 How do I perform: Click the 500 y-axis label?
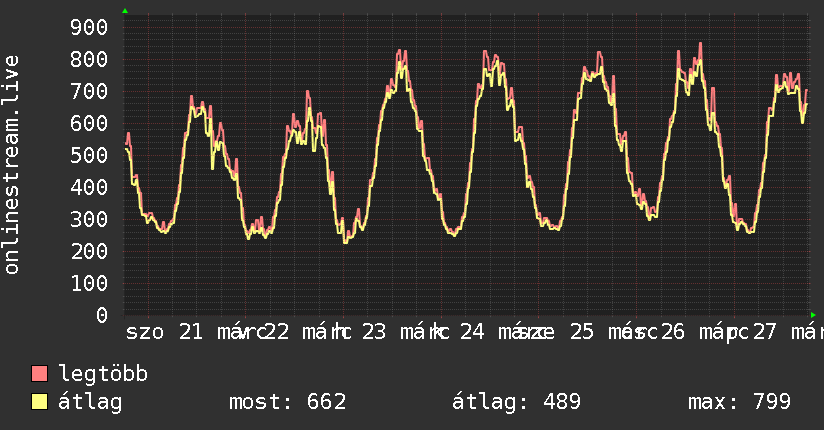pos(89,155)
